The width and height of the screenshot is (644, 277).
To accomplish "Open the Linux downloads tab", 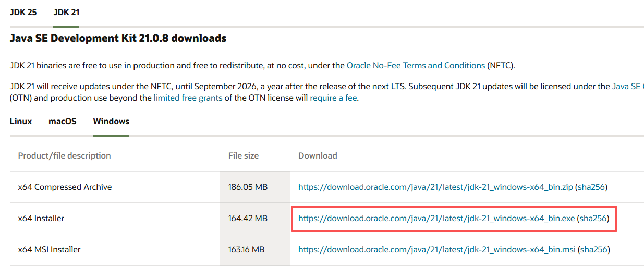I will click(21, 121).
